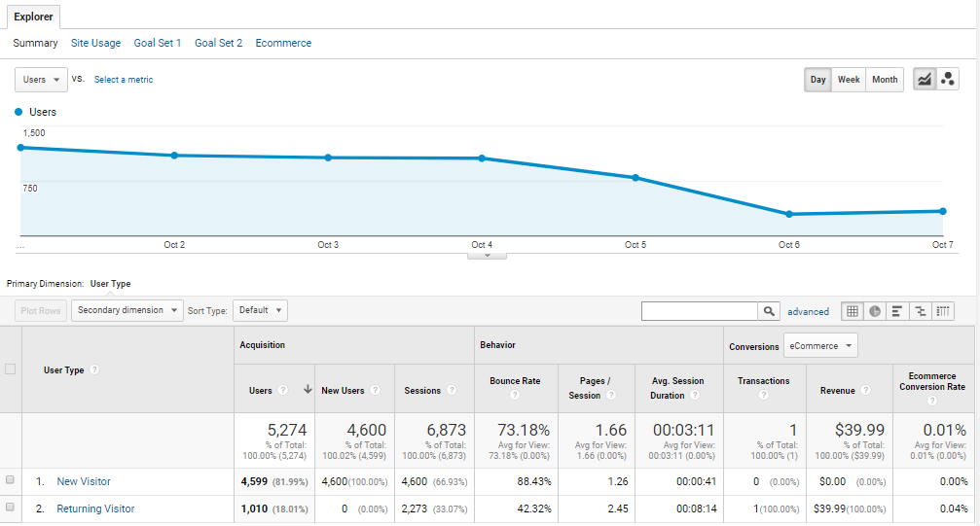Click the Bounce Rate help icon
Viewport: 980px width, 526px height.
click(x=515, y=396)
